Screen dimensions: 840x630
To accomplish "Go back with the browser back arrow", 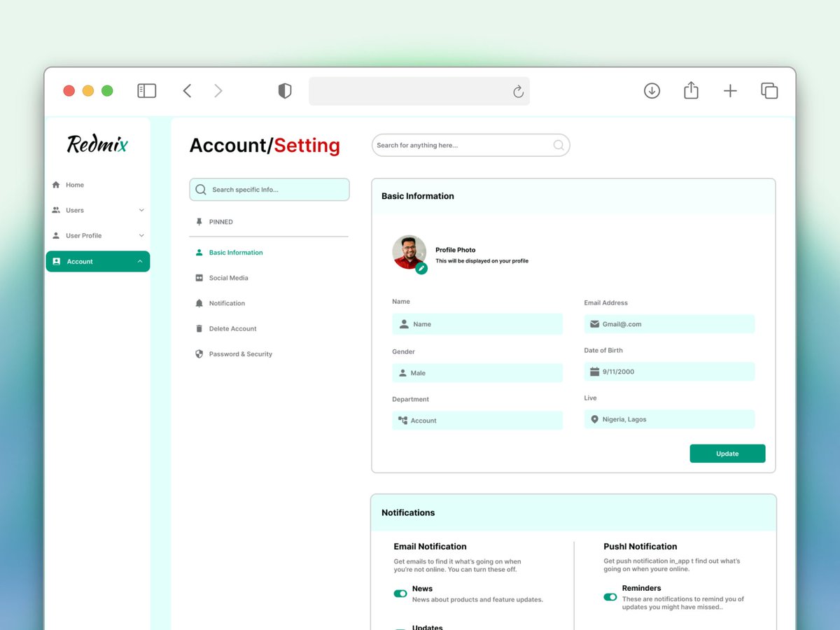I will [187, 91].
